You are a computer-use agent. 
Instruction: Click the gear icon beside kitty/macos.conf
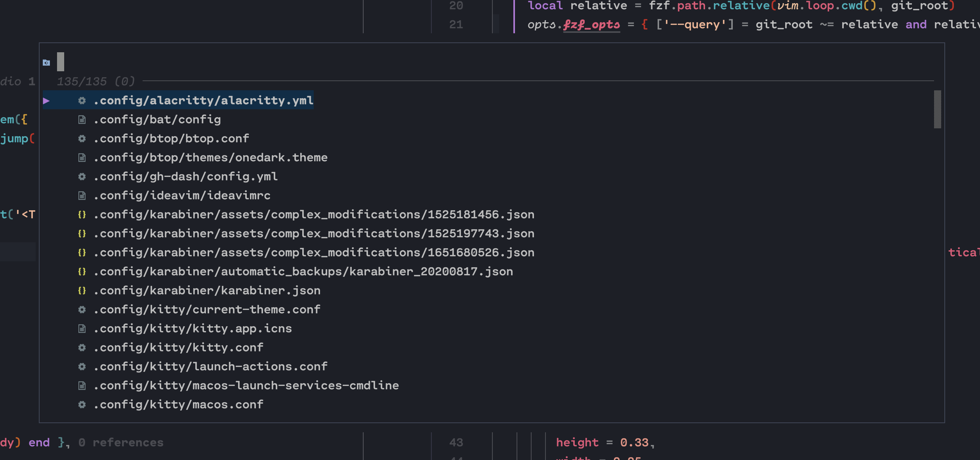82,404
